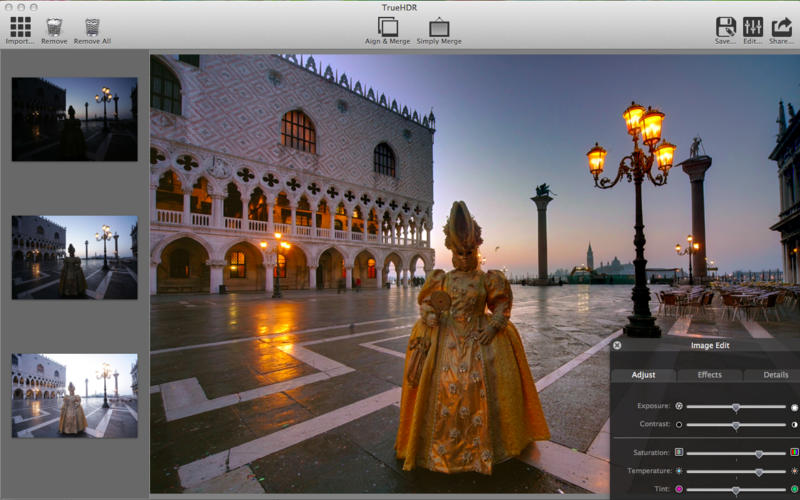Open the Details tab
Screen dimensions: 800x500
tap(775, 375)
